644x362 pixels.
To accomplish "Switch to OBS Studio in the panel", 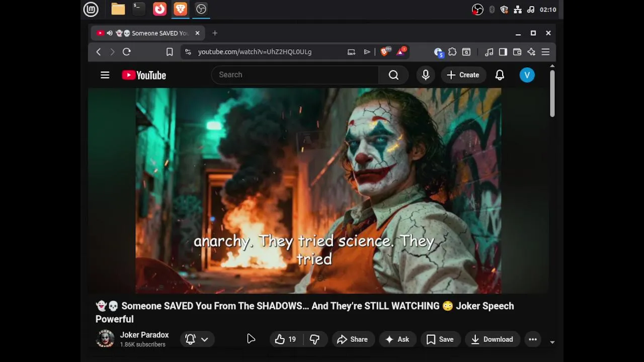I will [x=201, y=9].
